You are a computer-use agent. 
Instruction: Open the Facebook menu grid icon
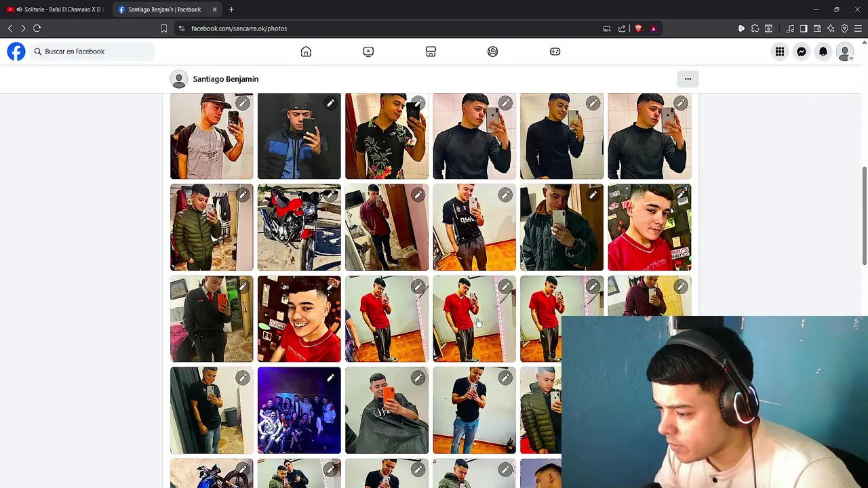click(x=780, y=52)
